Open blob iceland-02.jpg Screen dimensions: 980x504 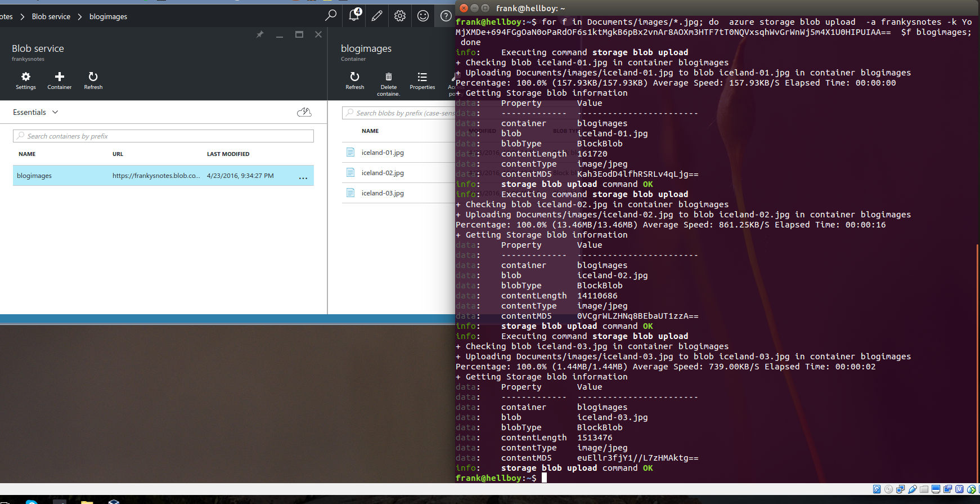pos(383,173)
